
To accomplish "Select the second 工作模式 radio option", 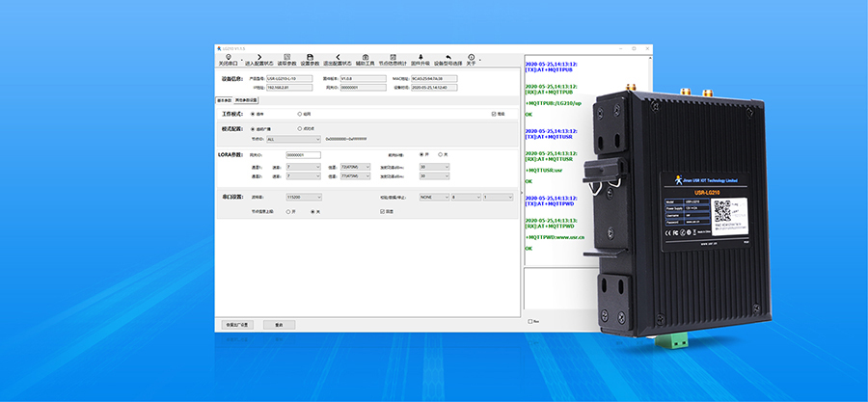I will 300,114.
